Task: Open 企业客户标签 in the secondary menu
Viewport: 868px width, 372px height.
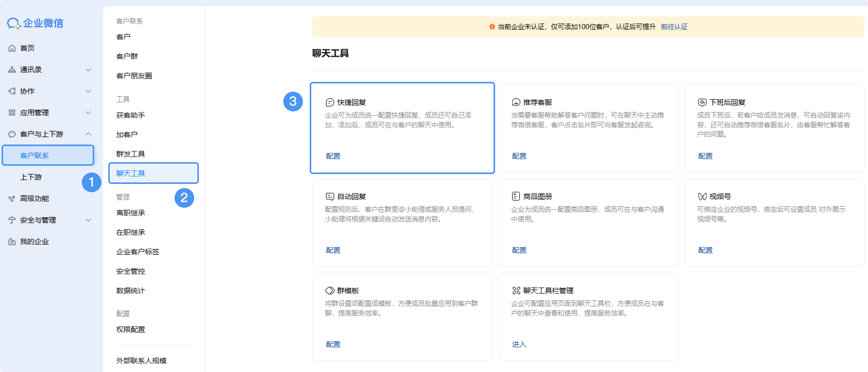Action: tap(138, 252)
